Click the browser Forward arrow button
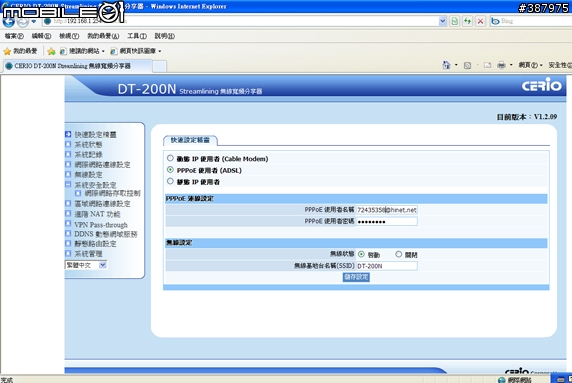572x383 pixels. pyautogui.click(x=23, y=22)
